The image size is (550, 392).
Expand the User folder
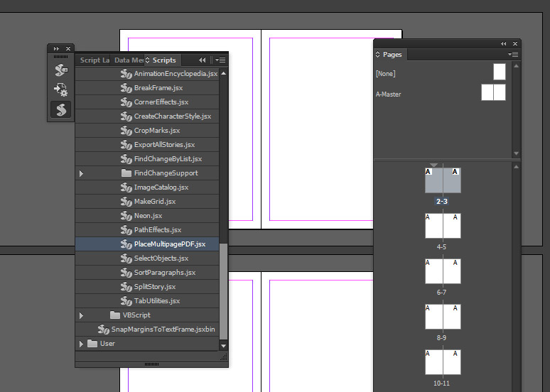point(82,344)
